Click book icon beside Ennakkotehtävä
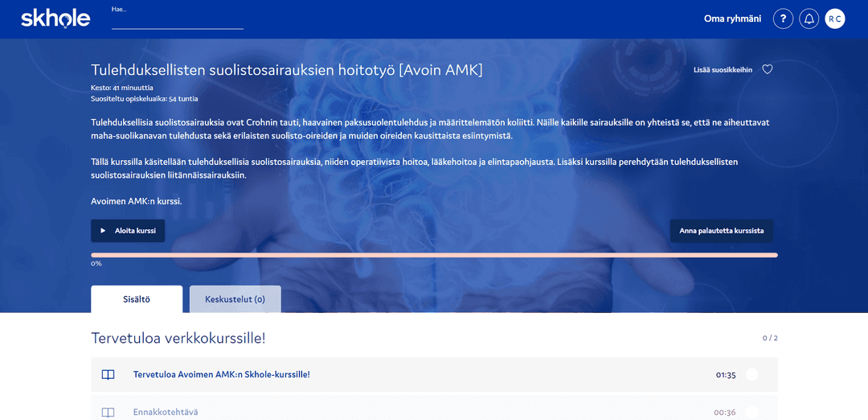 [108, 412]
